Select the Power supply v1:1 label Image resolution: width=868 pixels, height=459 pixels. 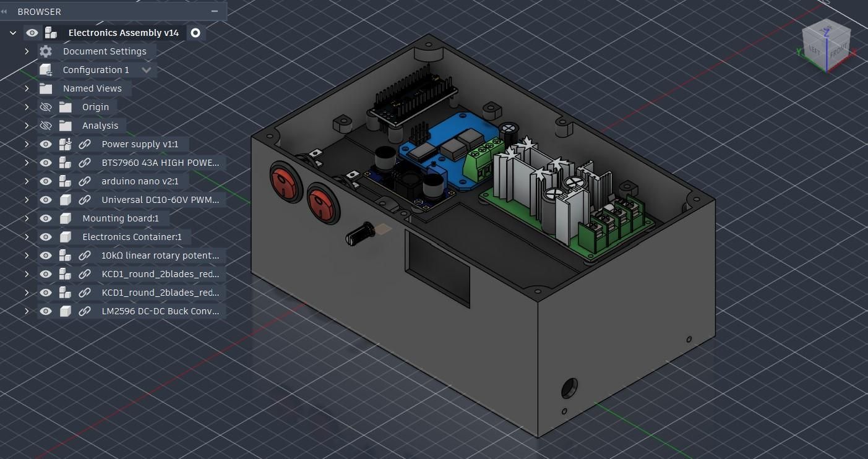click(x=140, y=144)
